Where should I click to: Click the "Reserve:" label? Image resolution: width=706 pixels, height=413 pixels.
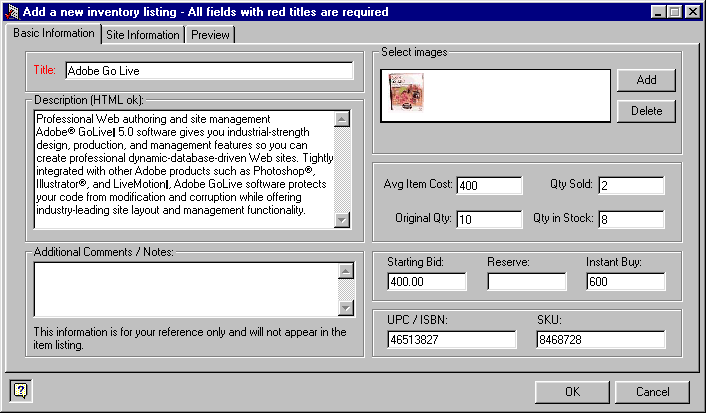508,262
